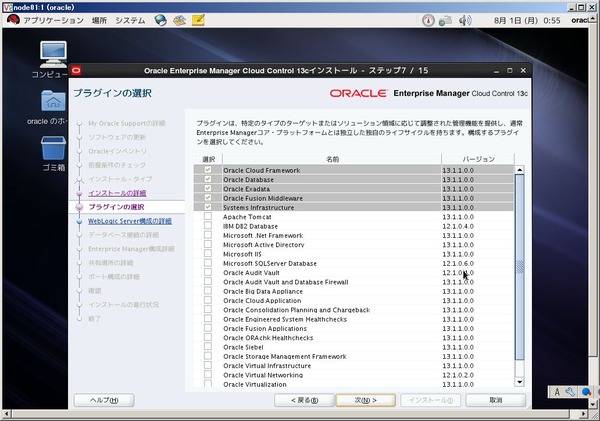Click the Help (ヘルプ) button
Image resolution: width=600 pixels, height=421 pixels.
click(x=104, y=400)
